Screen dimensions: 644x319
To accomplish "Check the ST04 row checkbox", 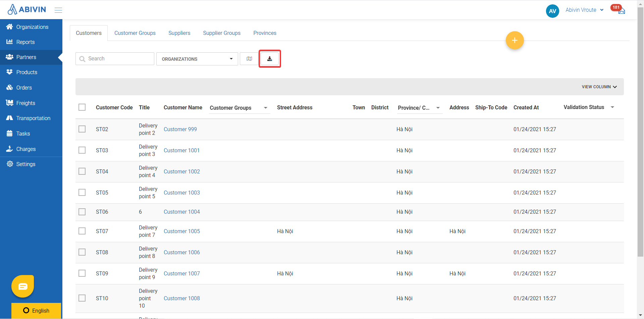I will click(x=82, y=171).
